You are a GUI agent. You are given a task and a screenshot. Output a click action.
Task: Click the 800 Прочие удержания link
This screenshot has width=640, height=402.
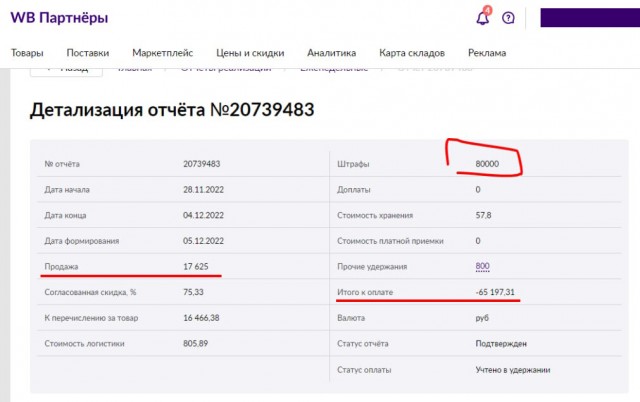tap(482, 267)
